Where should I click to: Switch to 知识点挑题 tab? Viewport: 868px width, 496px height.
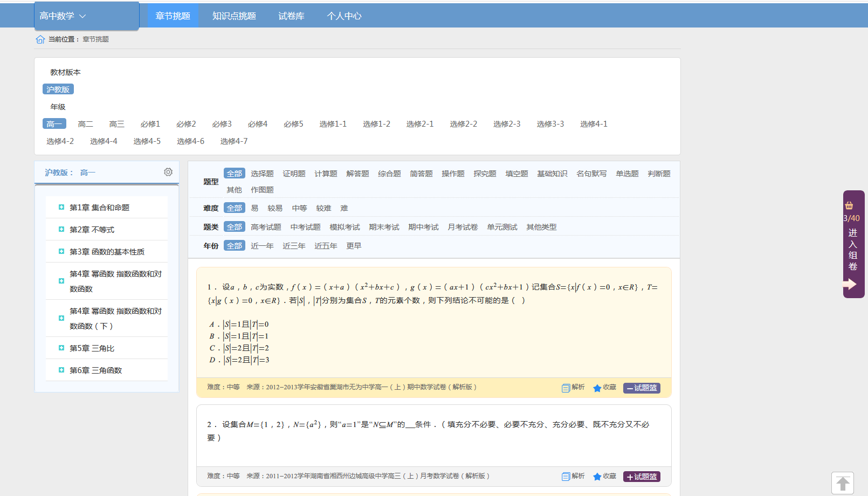click(x=234, y=16)
